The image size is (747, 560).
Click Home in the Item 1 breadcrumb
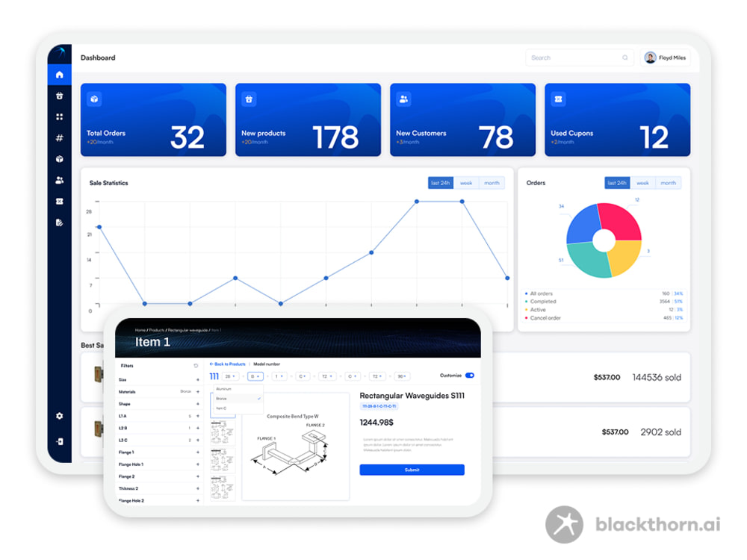pos(140,330)
